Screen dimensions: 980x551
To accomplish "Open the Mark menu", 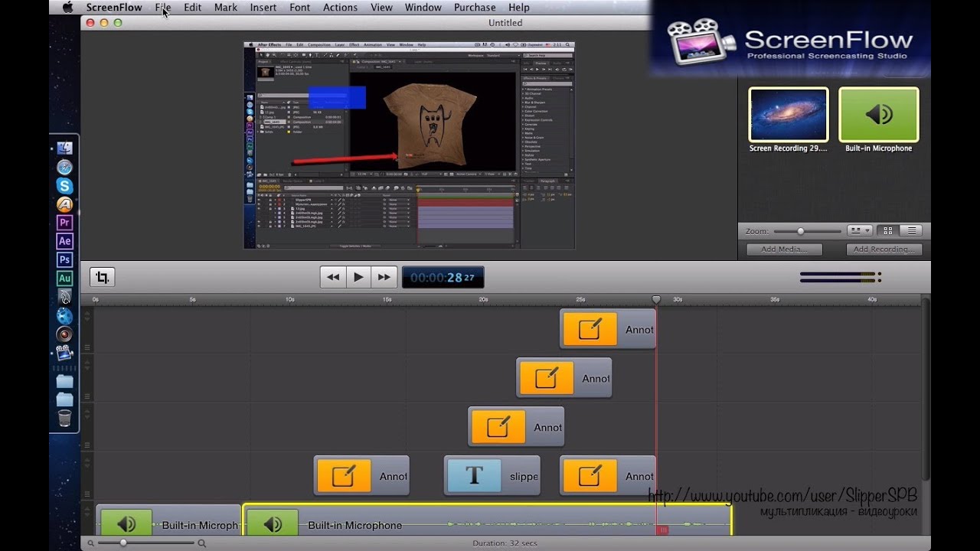I will pos(226,8).
